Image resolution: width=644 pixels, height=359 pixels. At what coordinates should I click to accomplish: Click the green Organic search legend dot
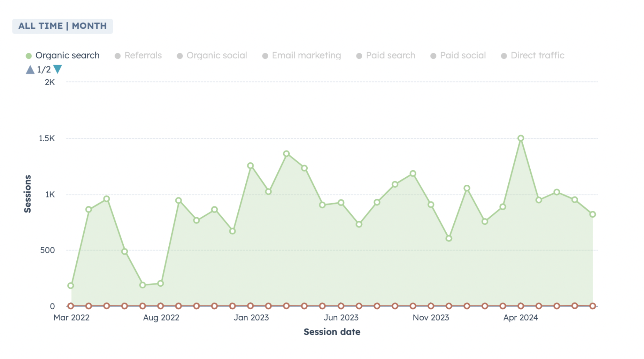[x=29, y=56]
